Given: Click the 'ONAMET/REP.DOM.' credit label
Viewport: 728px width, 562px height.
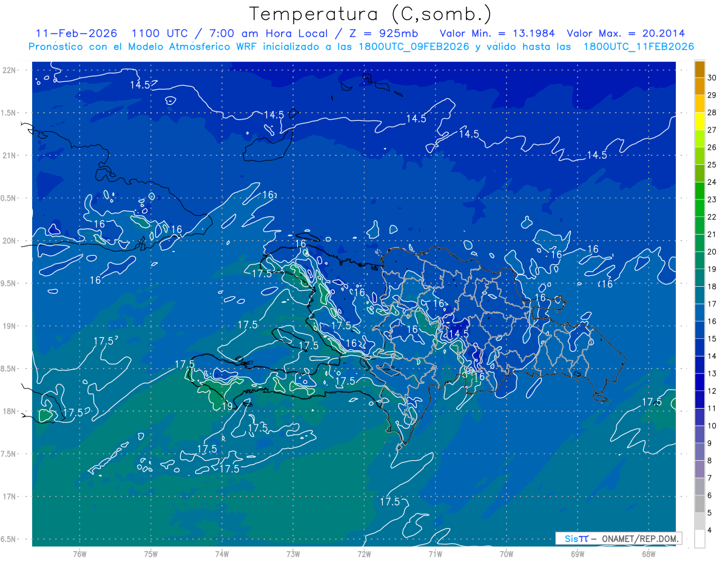Looking at the screenshot, I should pyautogui.click(x=640, y=538).
